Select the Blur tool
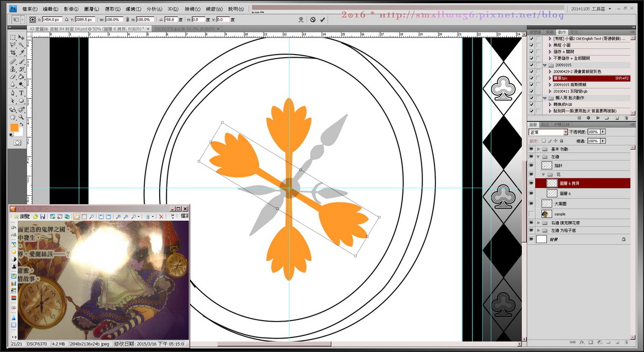This screenshot has height=352, width=644. (x=13, y=85)
